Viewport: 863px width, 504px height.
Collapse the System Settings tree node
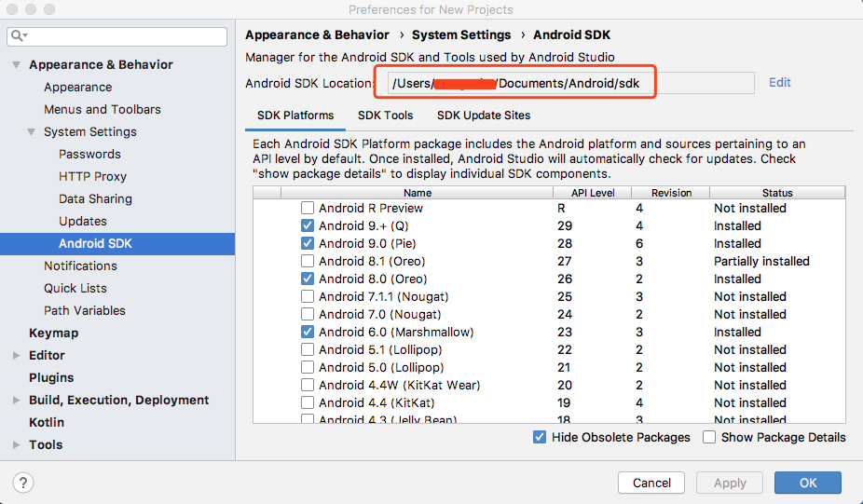pyautogui.click(x=31, y=132)
